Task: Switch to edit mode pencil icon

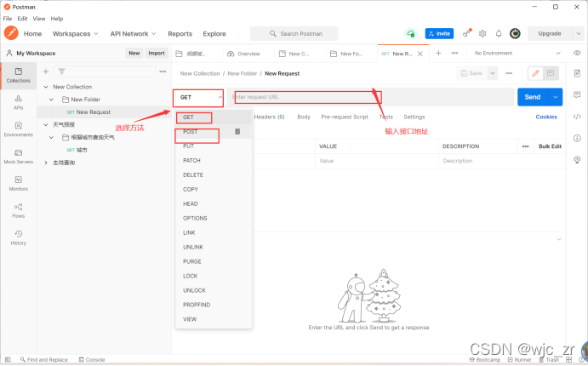Action: 535,73
